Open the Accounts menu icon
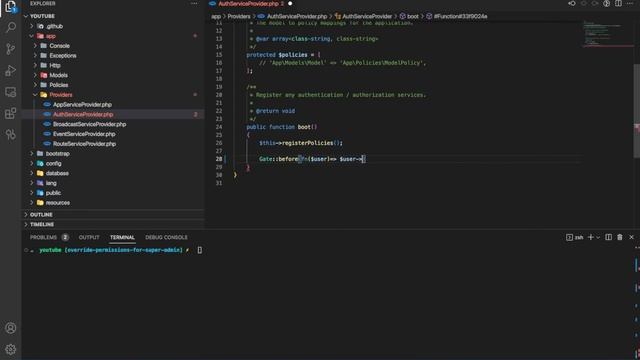The height and width of the screenshot is (360, 640). 11,328
